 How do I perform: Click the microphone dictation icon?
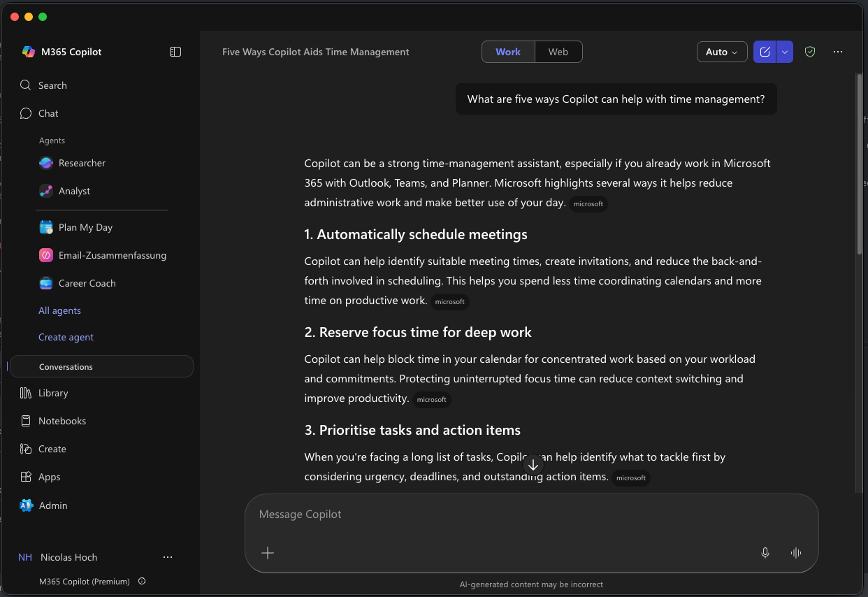(765, 553)
